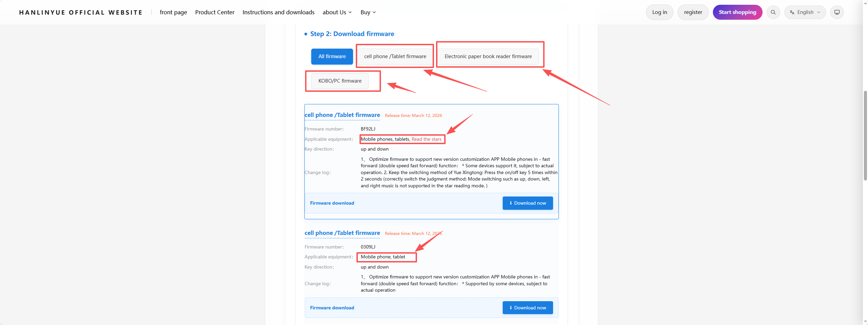
Task: Click the HANLINYUE OFFICIAL WEBSITE logo
Action: [x=81, y=13]
